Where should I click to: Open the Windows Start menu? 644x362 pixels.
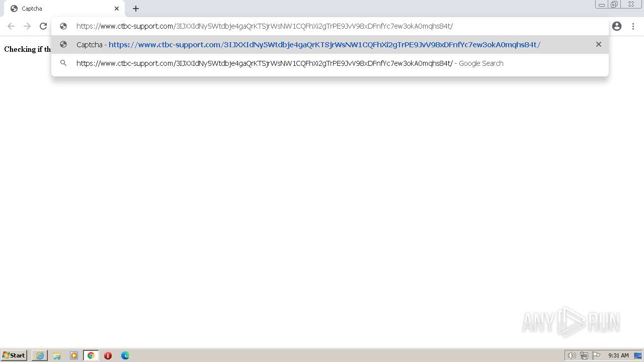14,355
